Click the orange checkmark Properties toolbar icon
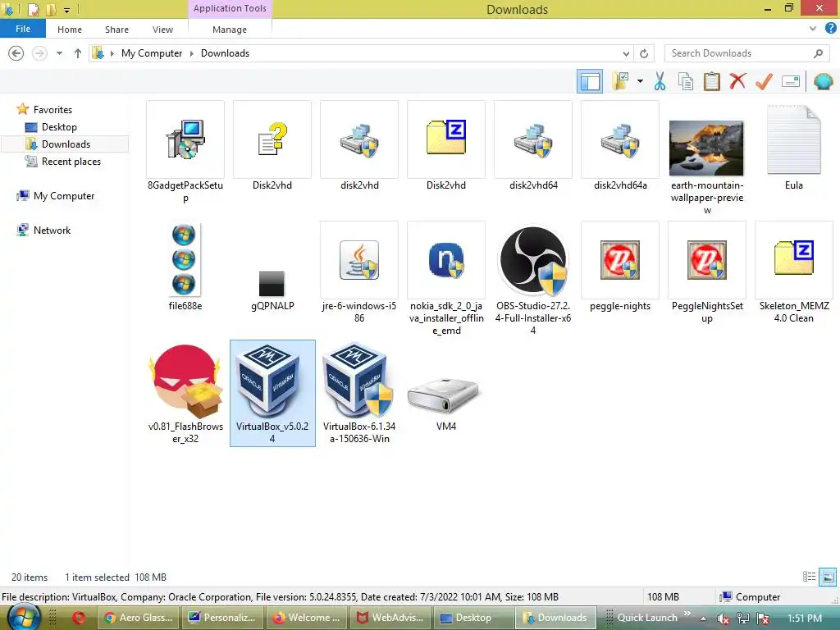The height and width of the screenshot is (630, 840). [764, 81]
